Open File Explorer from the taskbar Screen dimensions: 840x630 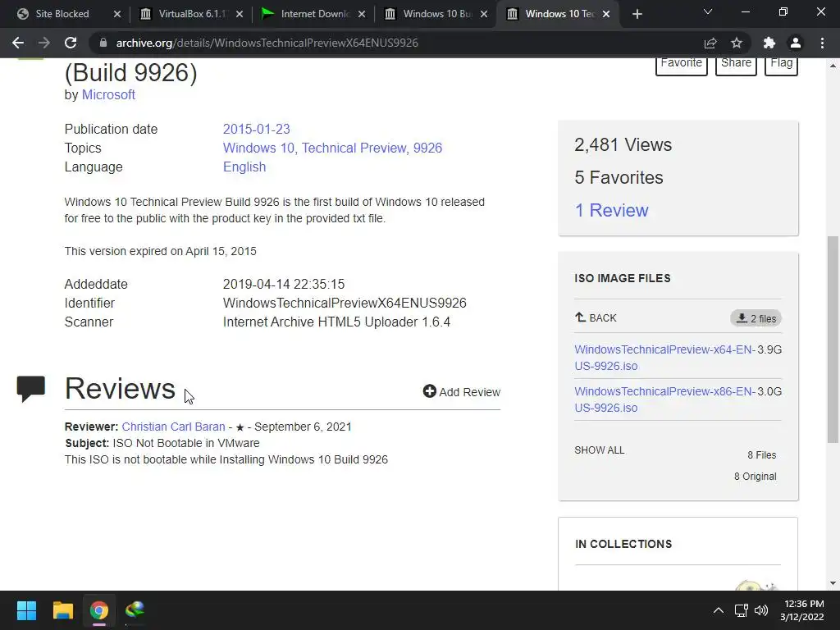pyautogui.click(x=62, y=610)
